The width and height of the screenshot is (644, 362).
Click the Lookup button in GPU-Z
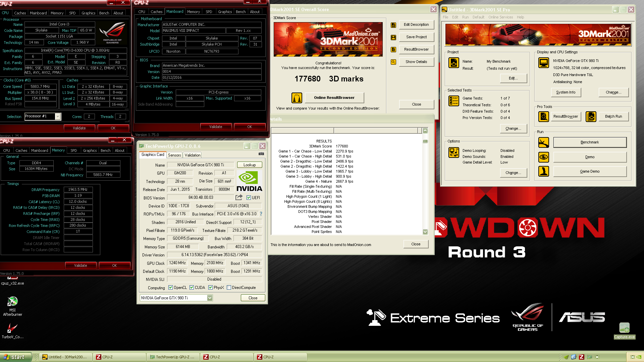coord(250,165)
